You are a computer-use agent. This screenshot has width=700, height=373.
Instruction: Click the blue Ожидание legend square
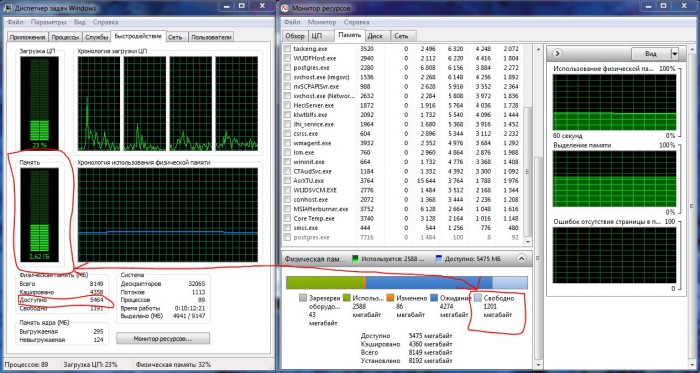click(433, 298)
